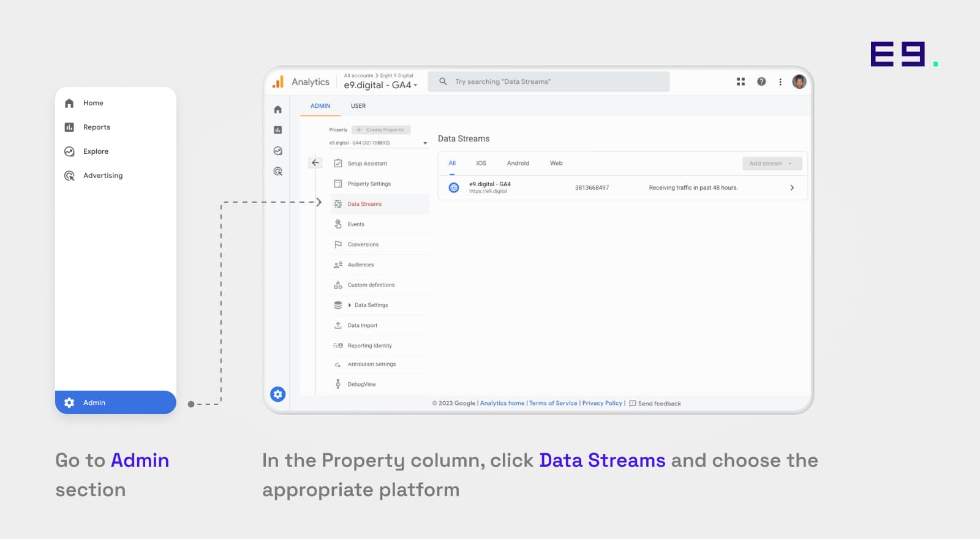Click the web globe icon of stream
980x539 pixels.
click(x=454, y=187)
